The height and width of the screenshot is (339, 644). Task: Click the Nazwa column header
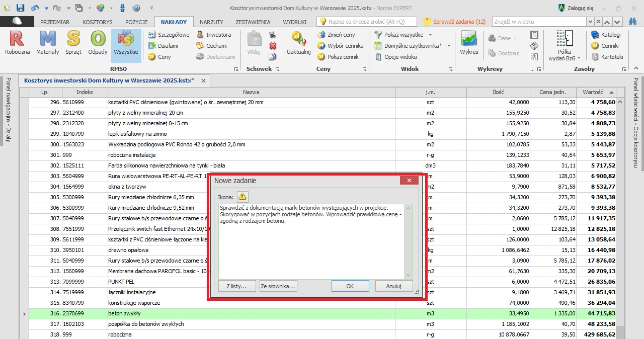tap(251, 92)
